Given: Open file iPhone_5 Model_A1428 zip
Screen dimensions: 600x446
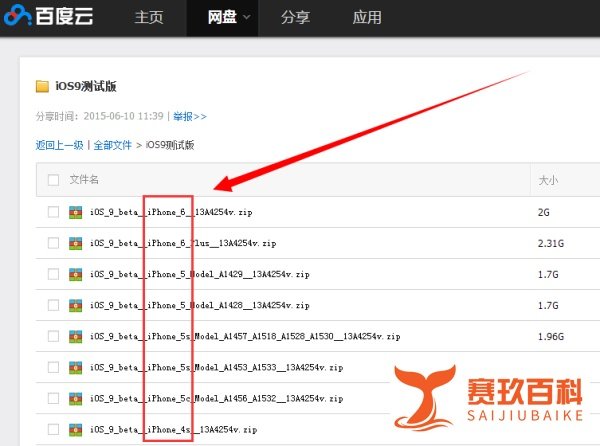Looking at the screenshot, I should click(200, 305).
